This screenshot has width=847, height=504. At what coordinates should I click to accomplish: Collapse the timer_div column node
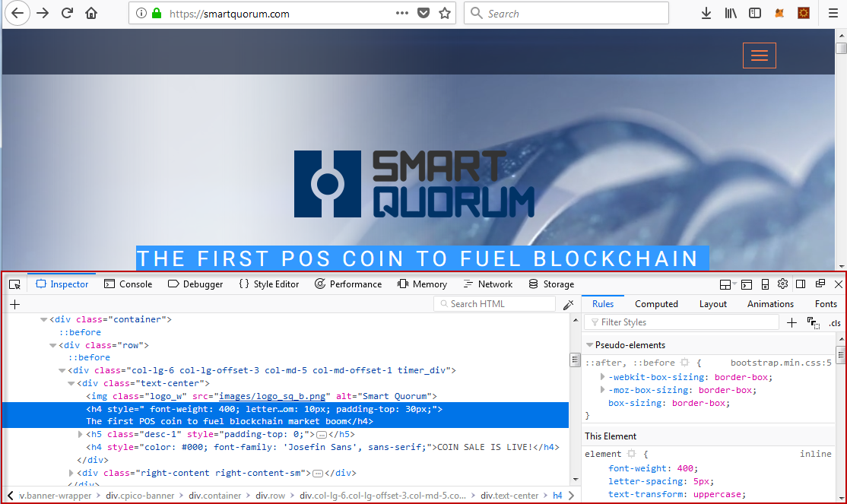click(x=62, y=370)
